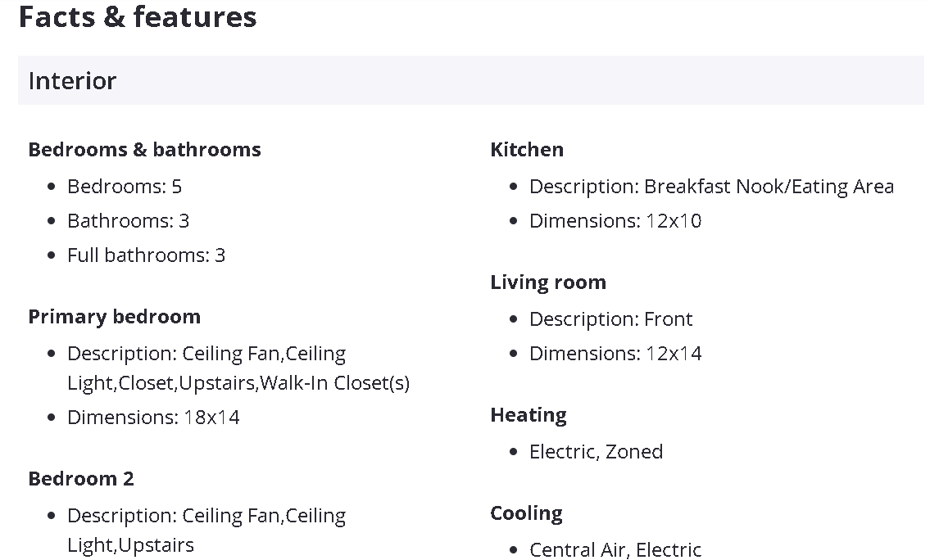Select the Bedrooms: 5 list item
This screenshot has width=930, height=560.
click(x=125, y=187)
